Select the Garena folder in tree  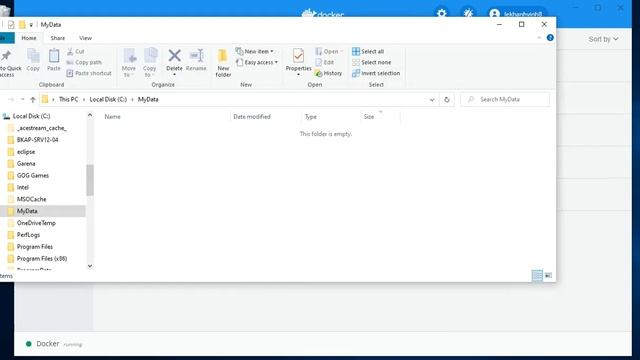(26, 164)
